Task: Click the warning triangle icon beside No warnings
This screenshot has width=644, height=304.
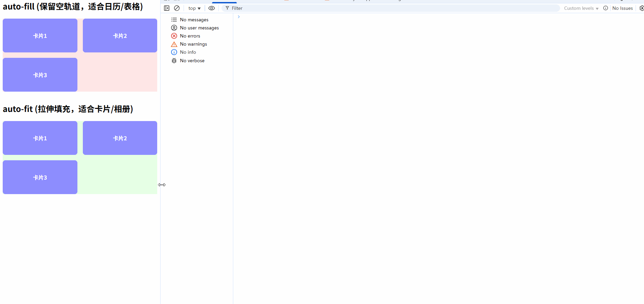Action: (x=174, y=44)
